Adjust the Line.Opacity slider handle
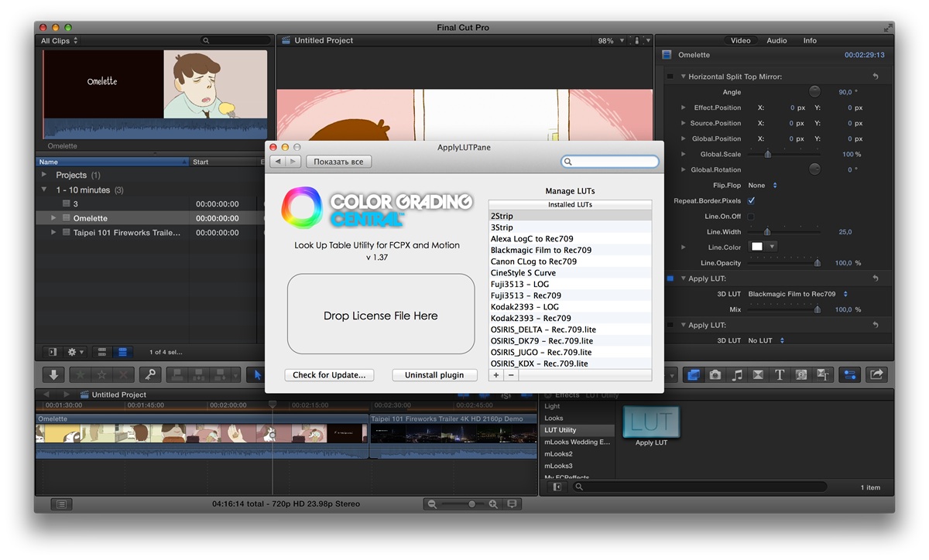This screenshot has height=560, width=929. point(817,263)
